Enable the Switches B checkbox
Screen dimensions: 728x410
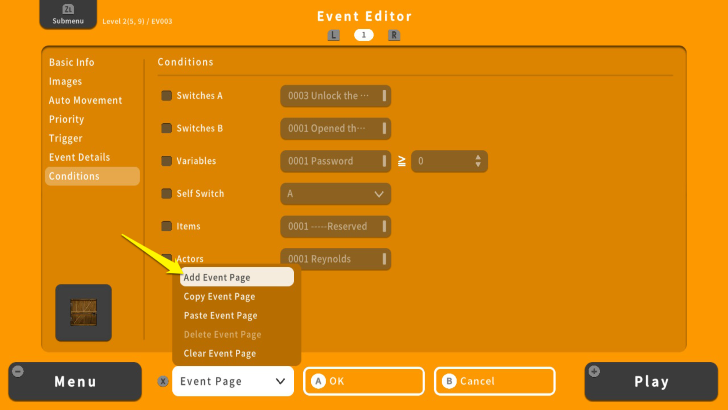tap(166, 128)
